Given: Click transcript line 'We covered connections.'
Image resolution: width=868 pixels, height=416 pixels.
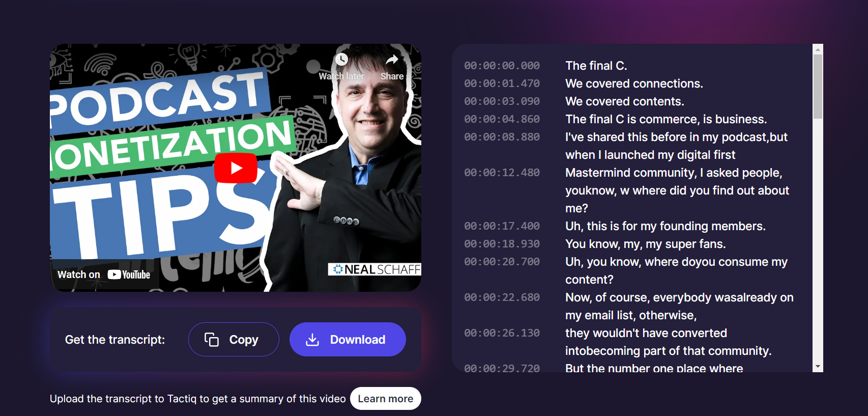Looking at the screenshot, I should [634, 84].
